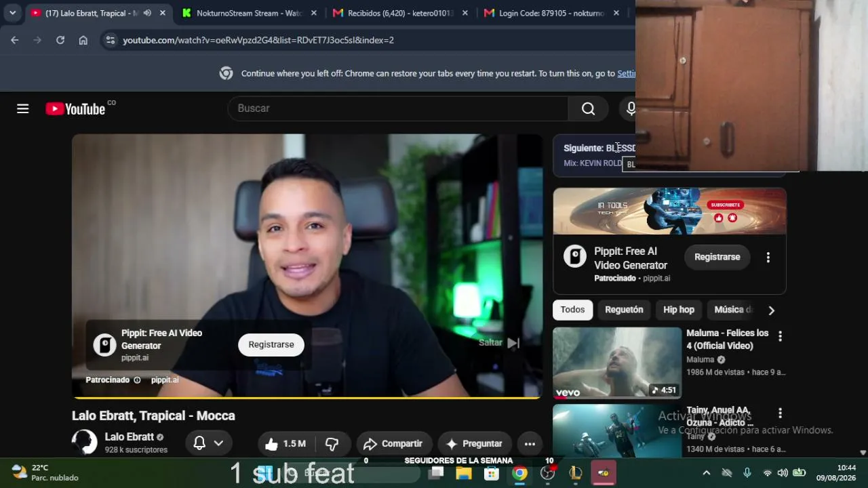Open options for the Pippit sponsored card
This screenshot has height=488, width=868.
tap(768, 258)
